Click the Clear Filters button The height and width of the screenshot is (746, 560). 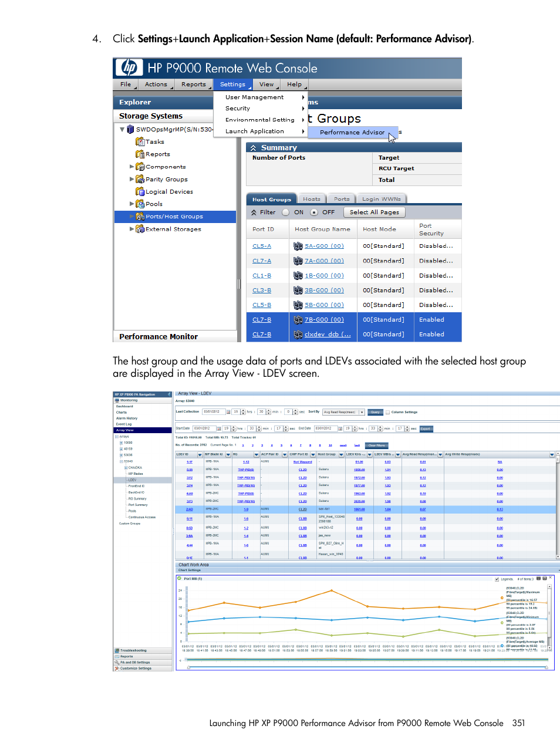pyautogui.click(x=377, y=445)
